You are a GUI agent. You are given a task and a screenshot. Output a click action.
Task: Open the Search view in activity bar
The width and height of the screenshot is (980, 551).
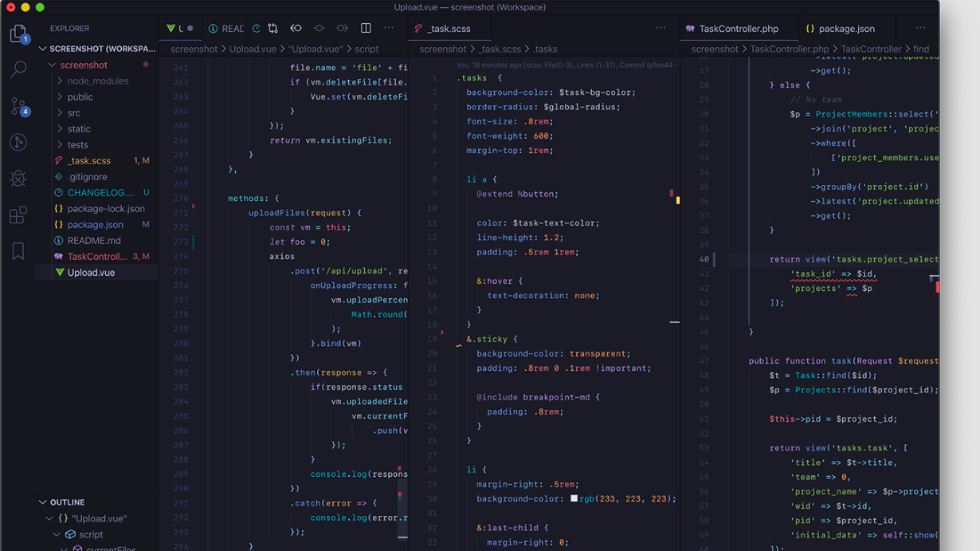point(18,69)
